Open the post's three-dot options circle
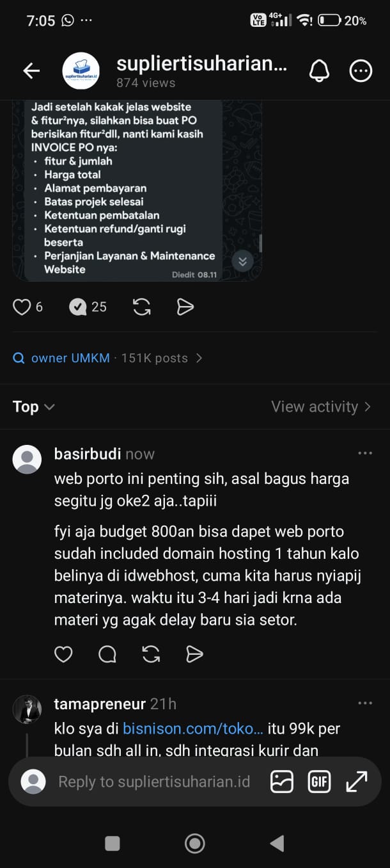Screen dimensions: 390x868 [x=361, y=71]
